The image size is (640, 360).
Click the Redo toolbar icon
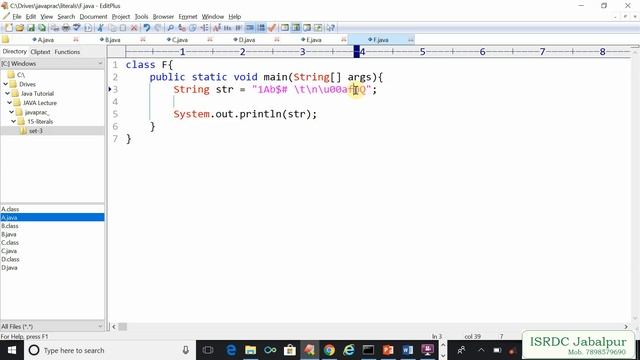tap(158, 28)
